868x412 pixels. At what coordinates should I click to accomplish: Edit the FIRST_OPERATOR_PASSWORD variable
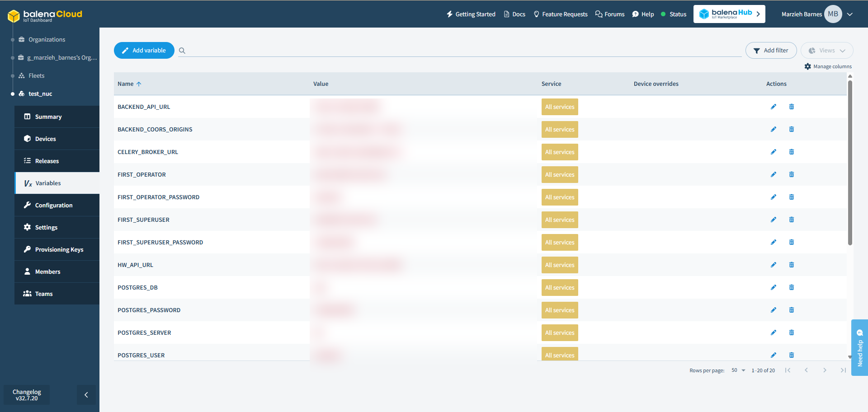(774, 197)
